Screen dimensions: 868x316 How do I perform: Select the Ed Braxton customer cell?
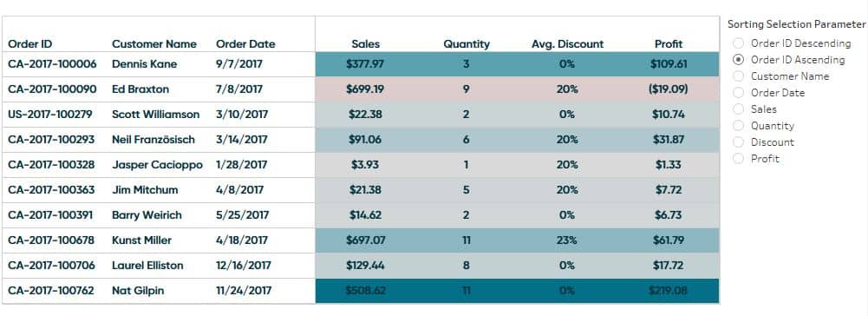140,89
